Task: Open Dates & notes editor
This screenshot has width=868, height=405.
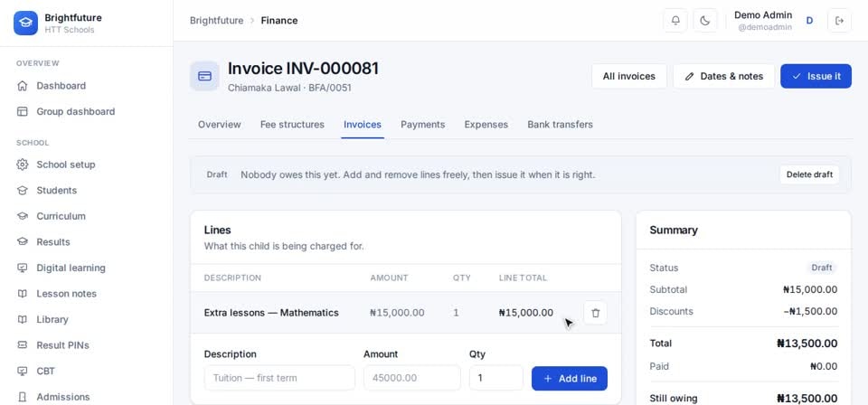Action: (x=724, y=76)
